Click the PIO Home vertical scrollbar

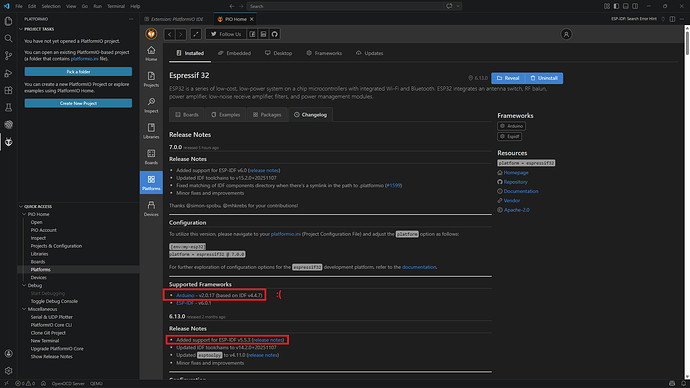coord(687,43)
